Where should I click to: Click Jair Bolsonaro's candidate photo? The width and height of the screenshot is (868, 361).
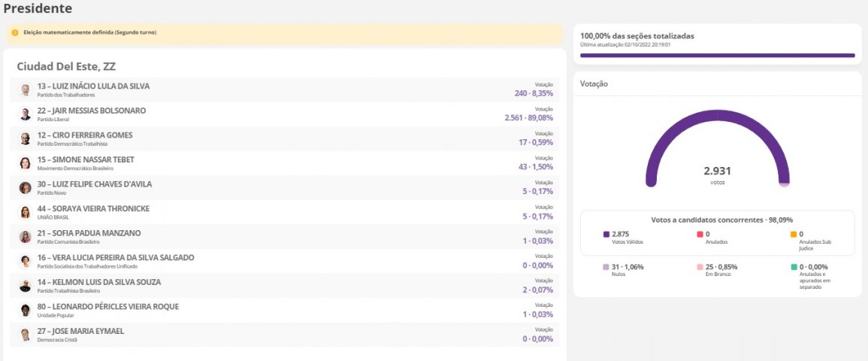[26, 114]
